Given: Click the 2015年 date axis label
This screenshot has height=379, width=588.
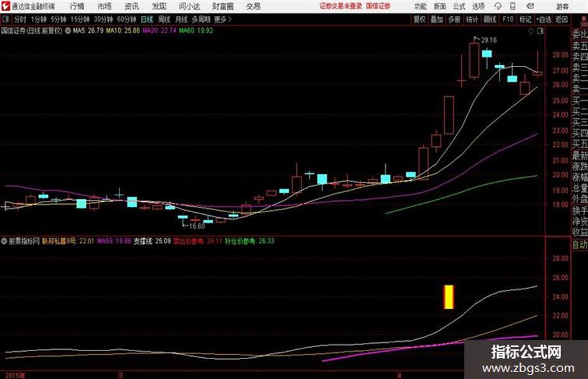Looking at the screenshot, I should point(15,375).
